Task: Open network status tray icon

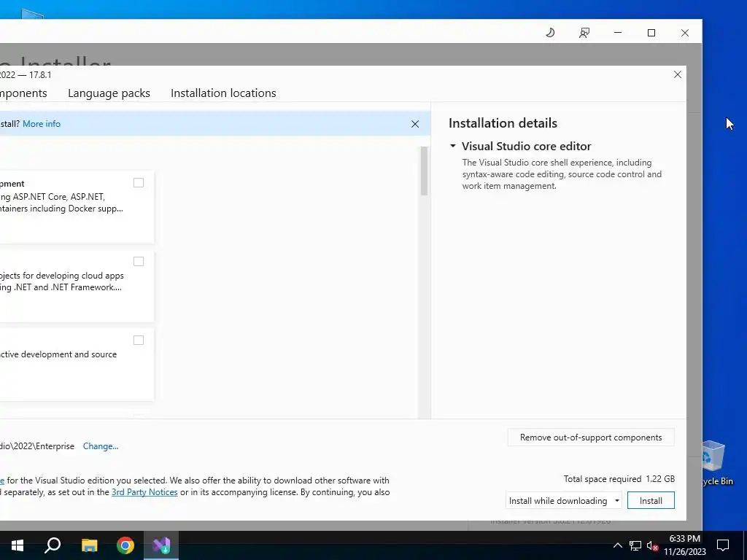Action: pyautogui.click(x=635, y=545)
